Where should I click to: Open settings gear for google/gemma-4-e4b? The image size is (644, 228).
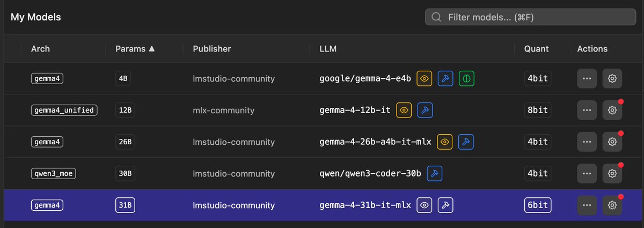tap(612, 79)
